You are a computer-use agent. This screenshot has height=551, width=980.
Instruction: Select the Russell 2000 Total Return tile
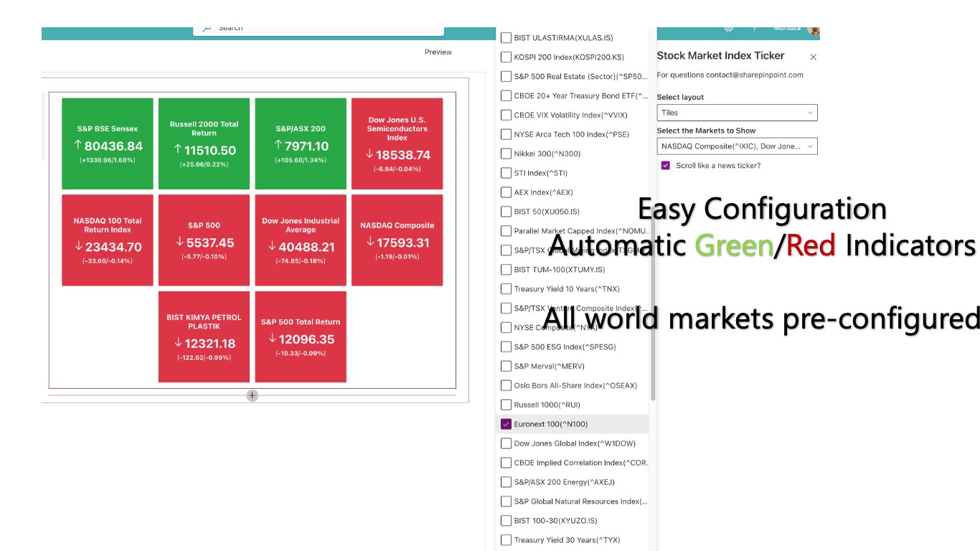click(x=204, y=143)
